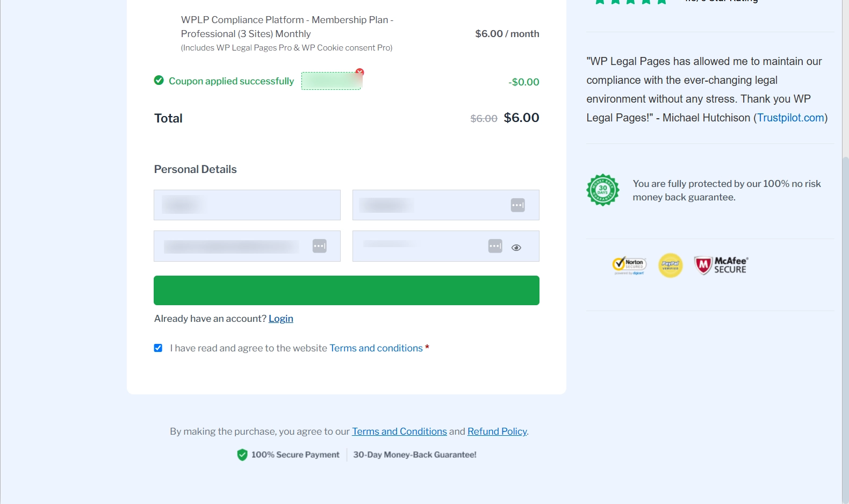Click the applied coupon code field
The height and width of the screenshot is (504, 849).
click(x=330, y=81)
